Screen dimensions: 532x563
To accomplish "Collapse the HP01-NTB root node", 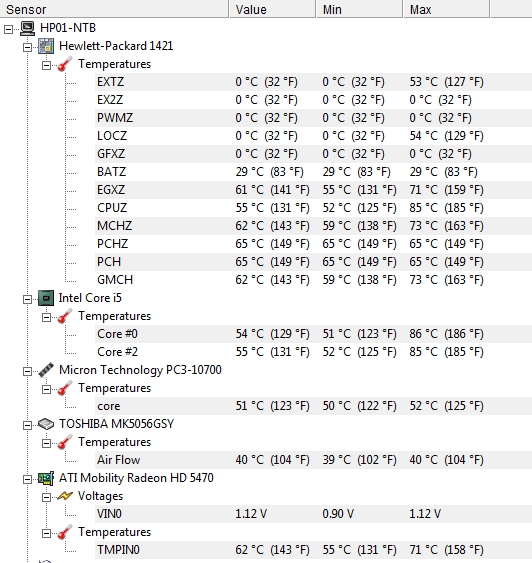I will click(8, 29).
